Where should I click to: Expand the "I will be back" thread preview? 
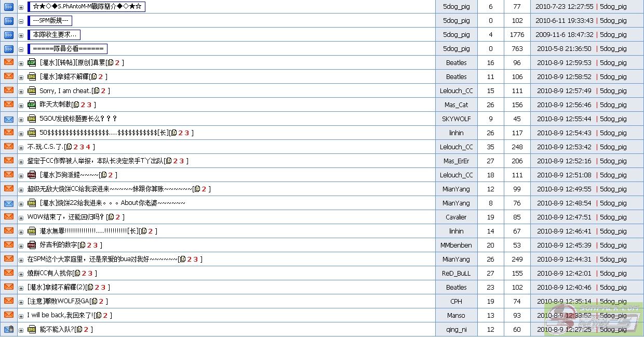21,315
